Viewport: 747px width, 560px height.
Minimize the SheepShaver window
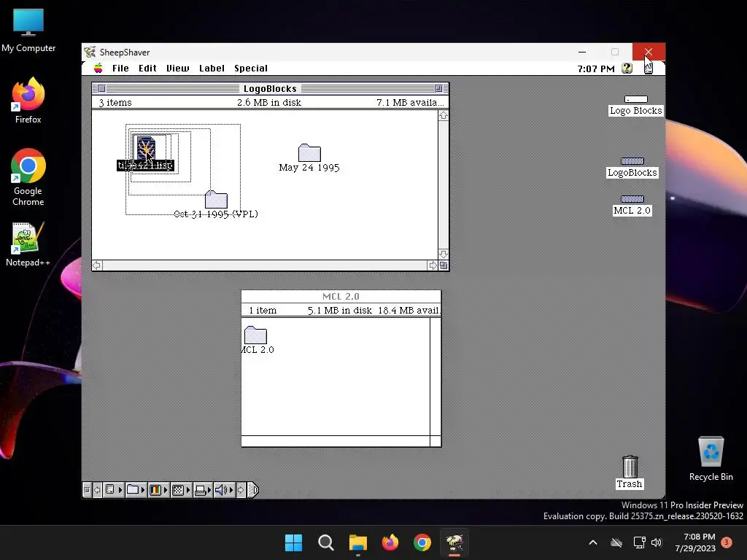pyautogui.click(x=582, y=52)
